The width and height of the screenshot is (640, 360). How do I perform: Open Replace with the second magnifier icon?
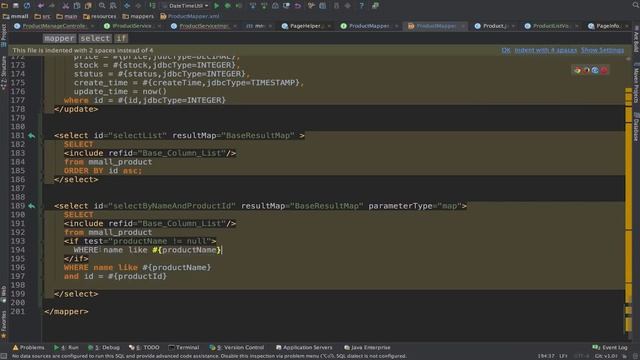point(113,6)
